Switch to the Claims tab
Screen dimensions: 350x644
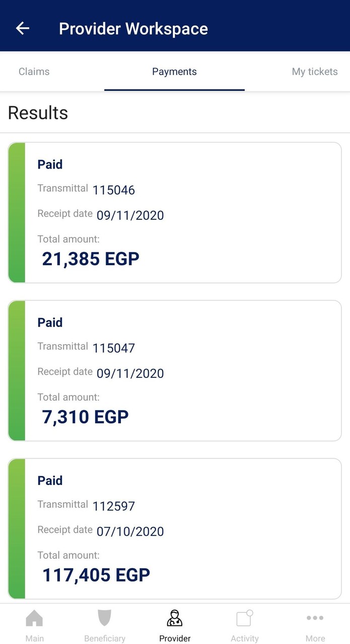point(34,71)
